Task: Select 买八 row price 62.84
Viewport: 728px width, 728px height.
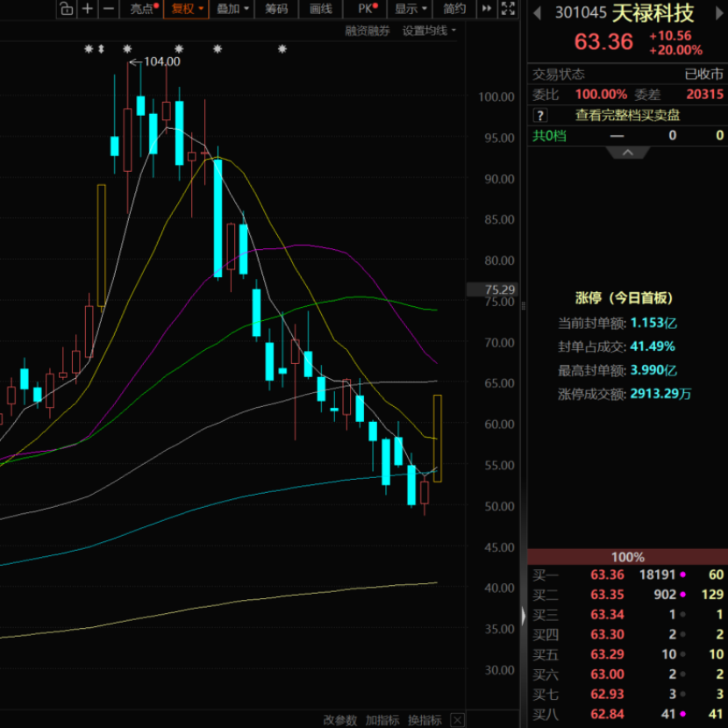Action: pyautogui.click(x=607, y=714)
